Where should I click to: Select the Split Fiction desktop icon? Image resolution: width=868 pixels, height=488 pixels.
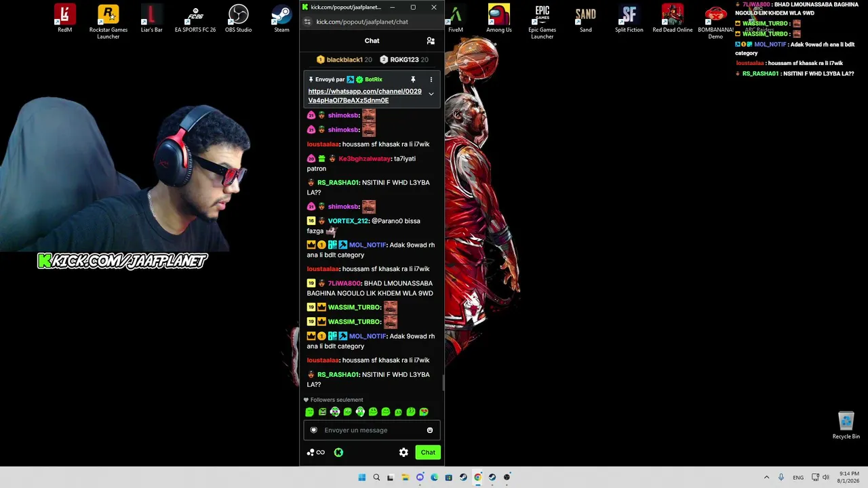pos(629,19)
